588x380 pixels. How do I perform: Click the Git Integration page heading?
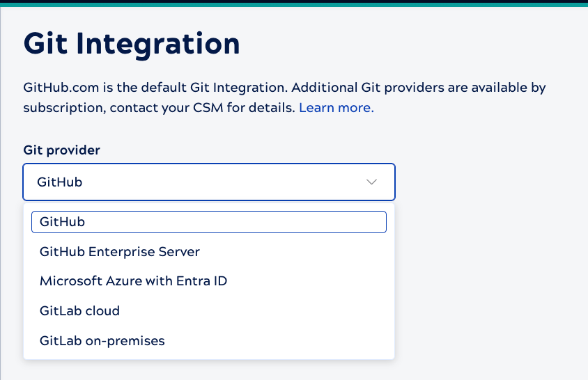(x=132, y=45)
